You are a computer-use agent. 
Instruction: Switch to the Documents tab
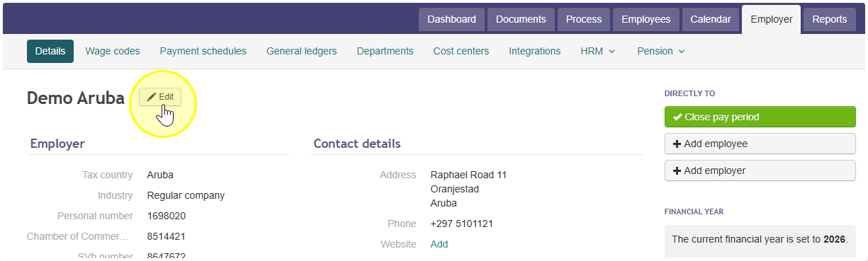521,20
